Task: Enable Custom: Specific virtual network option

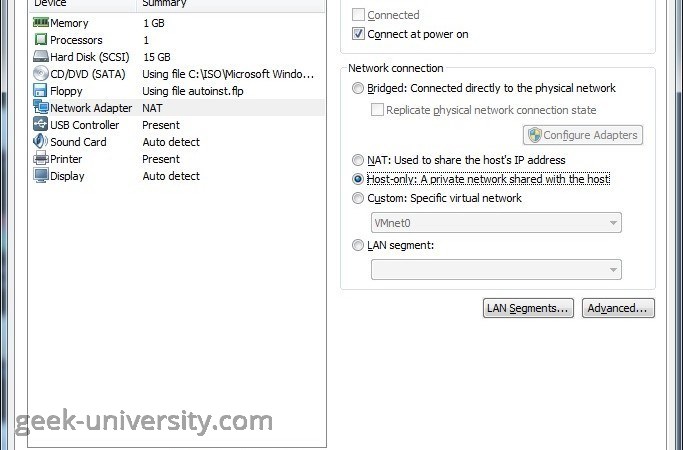Action: click(x=358, y=199)
